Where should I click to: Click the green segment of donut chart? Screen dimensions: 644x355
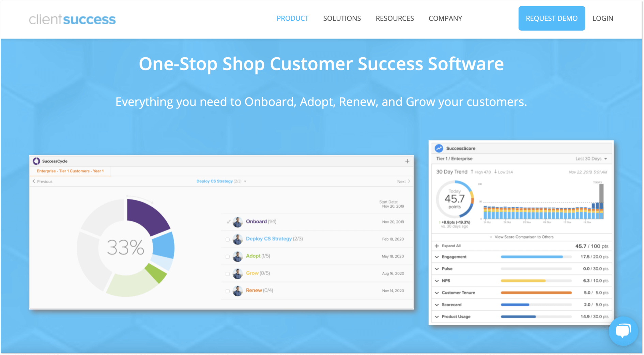(x=156, y=273)
